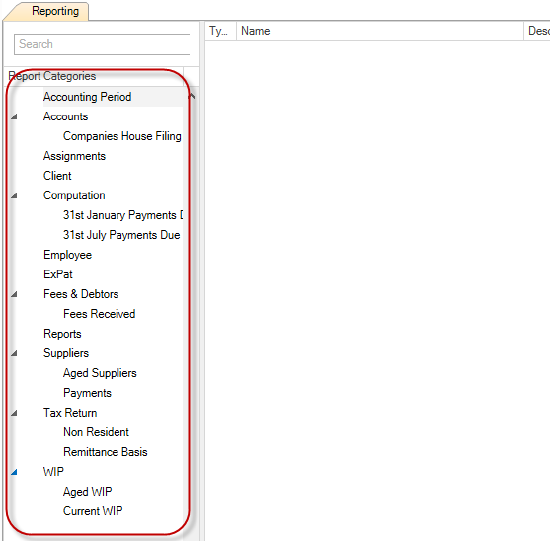Select the Tax Return category

pos(70,413)
